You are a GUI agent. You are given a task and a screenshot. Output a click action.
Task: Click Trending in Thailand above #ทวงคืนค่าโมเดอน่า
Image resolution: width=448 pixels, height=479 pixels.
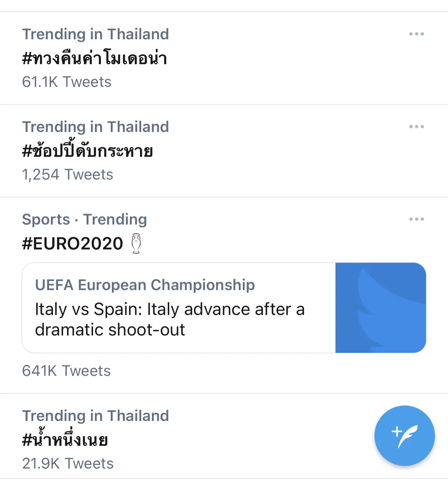96,34
